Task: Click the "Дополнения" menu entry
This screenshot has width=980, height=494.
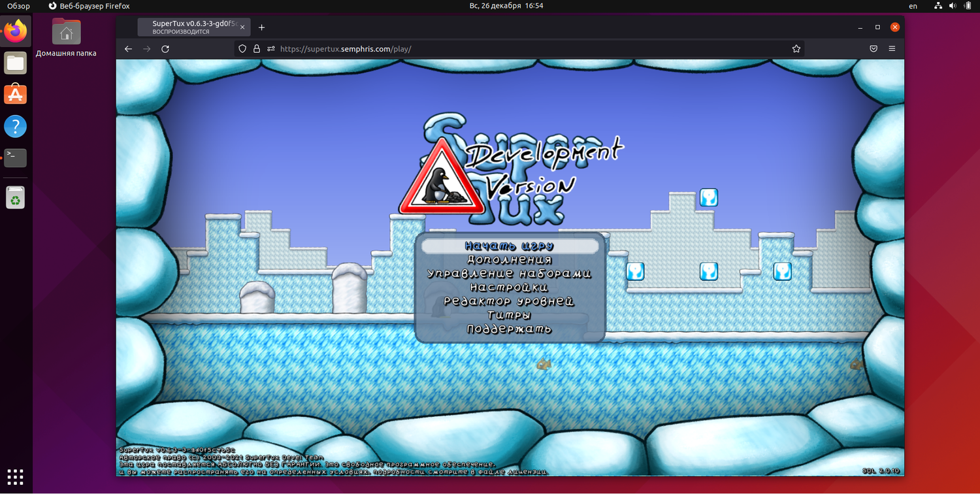Action: (510, 260)
